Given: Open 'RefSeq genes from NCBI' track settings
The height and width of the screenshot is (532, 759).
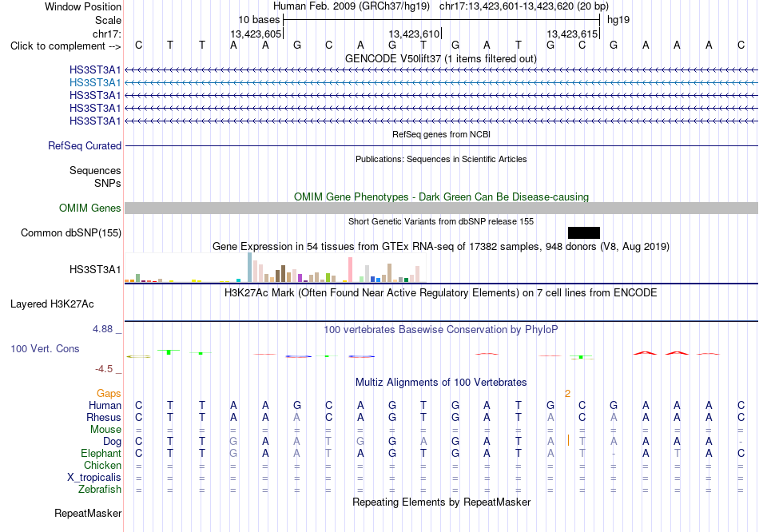Looking at the screenshot, I should coord(441,134).
